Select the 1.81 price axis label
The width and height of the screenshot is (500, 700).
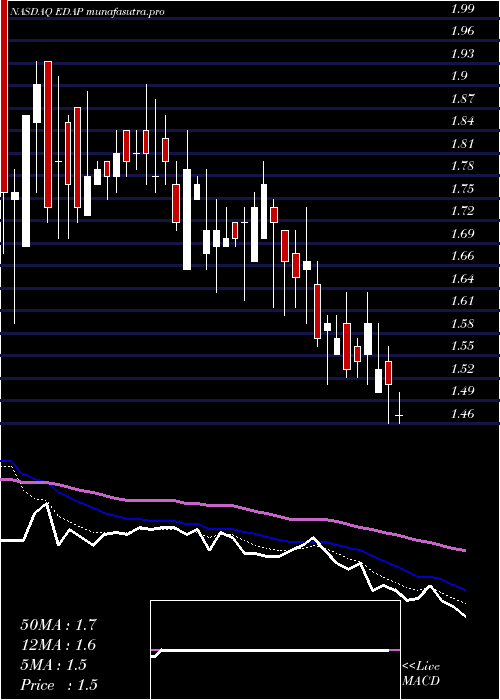coord(462,144)
